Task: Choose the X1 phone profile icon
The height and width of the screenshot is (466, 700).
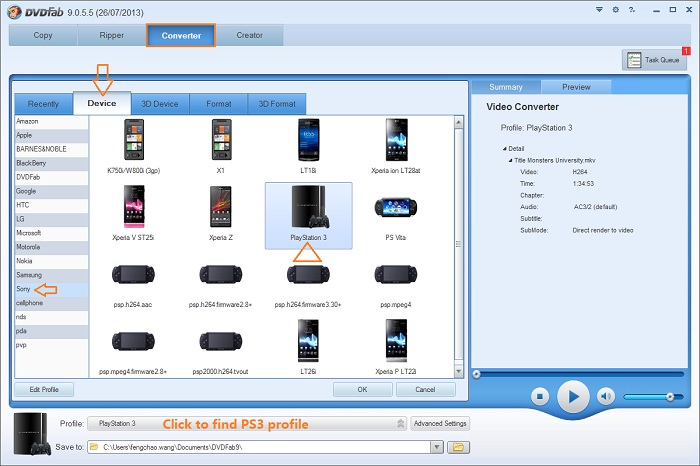Action: pyautogui.click(x=221, y=140)
